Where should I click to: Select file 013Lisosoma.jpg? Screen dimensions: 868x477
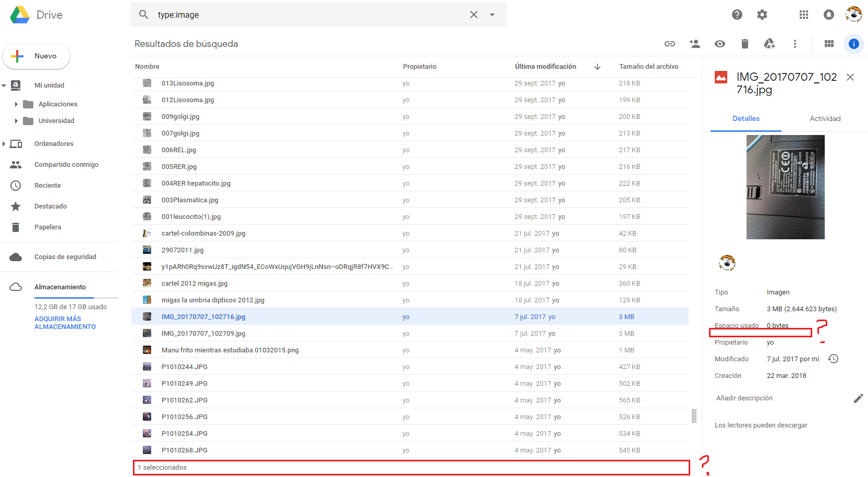(410, 83)
